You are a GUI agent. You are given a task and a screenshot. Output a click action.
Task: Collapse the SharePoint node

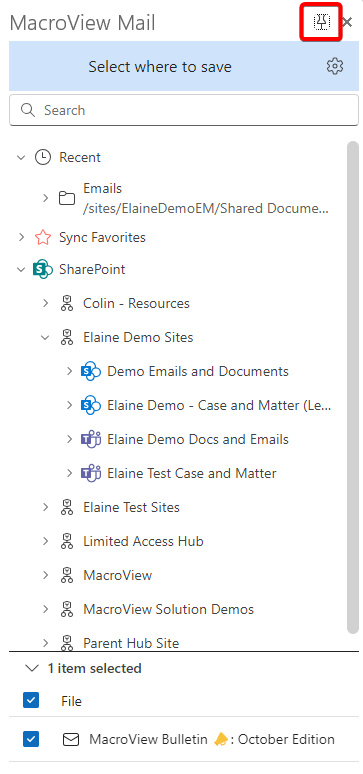[21, 270]
